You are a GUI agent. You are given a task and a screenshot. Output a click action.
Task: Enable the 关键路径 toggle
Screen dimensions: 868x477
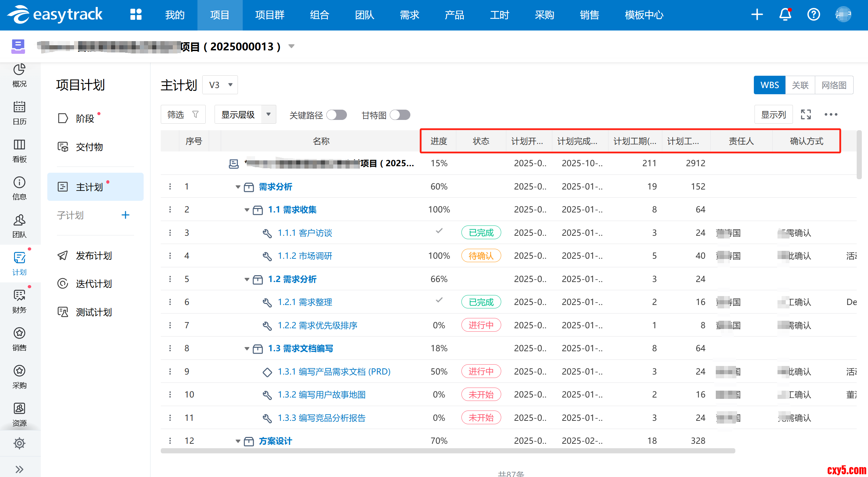pyautogui.click(x=336, y=115)
